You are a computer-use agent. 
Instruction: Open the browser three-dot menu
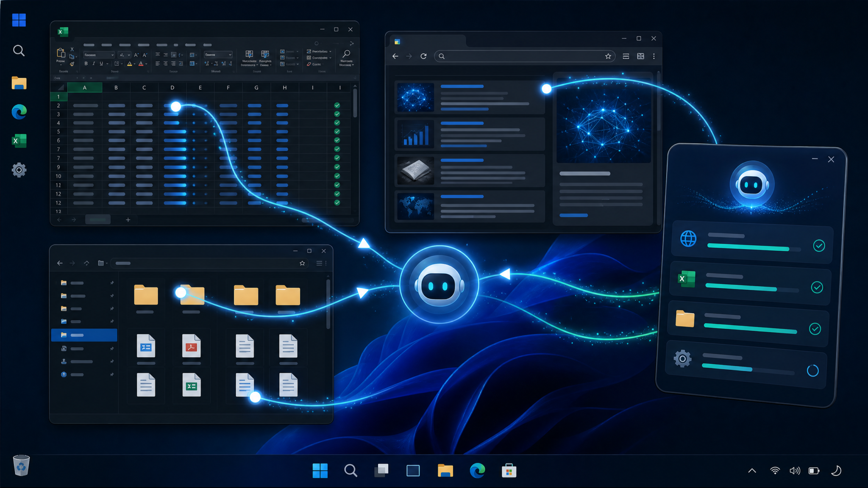(x=654, y=56)
